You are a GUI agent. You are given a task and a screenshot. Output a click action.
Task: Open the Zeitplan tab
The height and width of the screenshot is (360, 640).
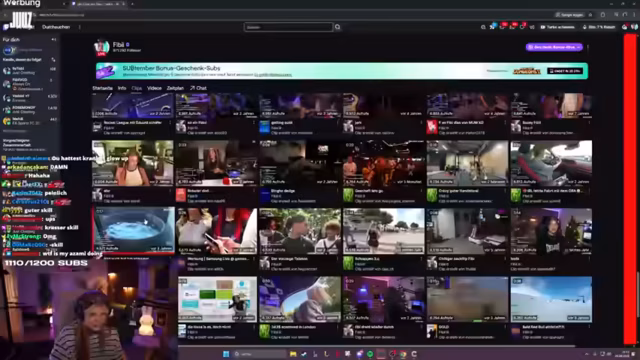point(175,88)
